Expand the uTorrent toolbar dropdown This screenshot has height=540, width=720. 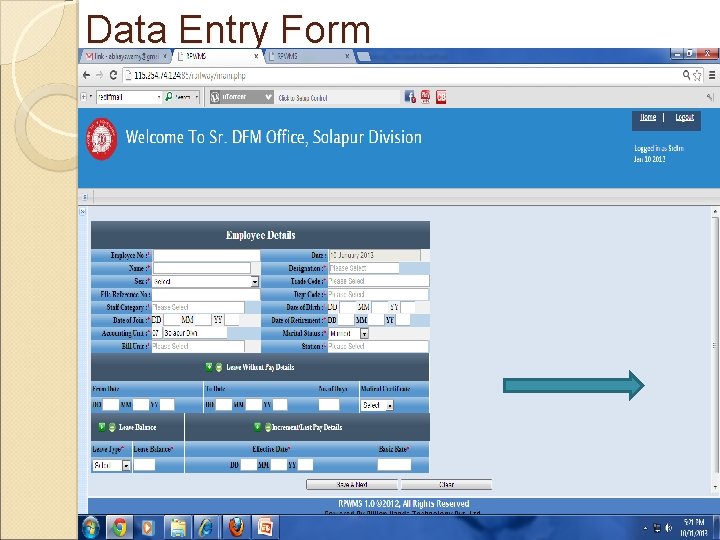(268, 97)
